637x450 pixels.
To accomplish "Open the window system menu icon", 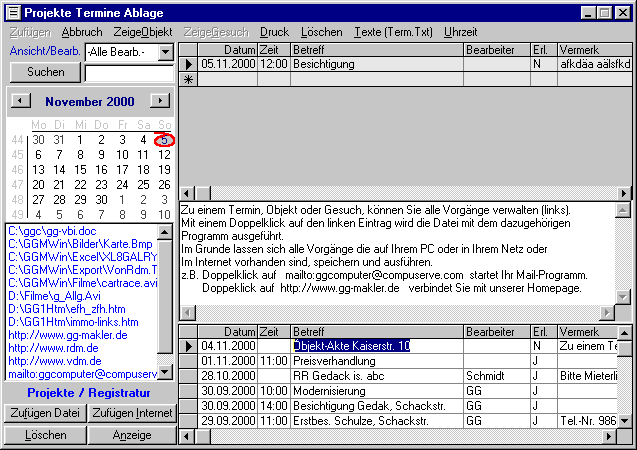I will tap(14, 13).
